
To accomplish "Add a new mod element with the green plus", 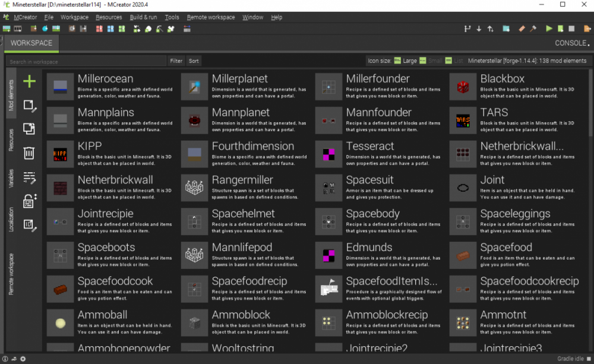I will point(29,81).
